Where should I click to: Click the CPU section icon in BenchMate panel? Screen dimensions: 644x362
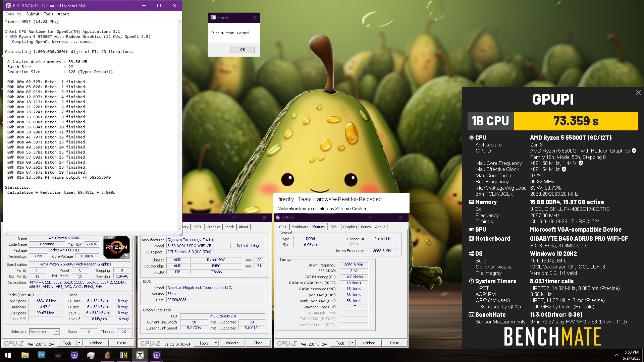click(x=471, y=138)
